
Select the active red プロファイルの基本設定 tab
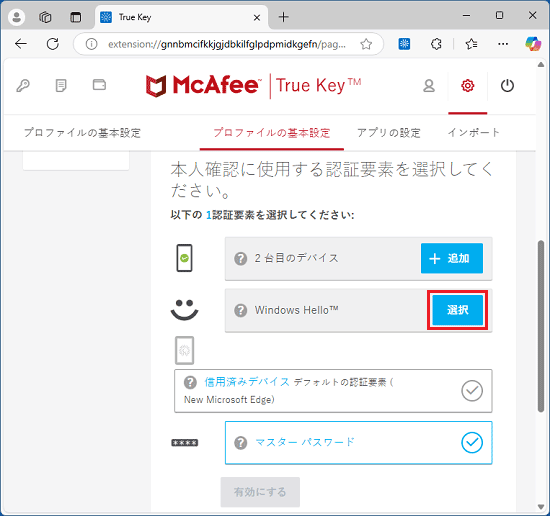pyautogui.click(x=271, y=133)
